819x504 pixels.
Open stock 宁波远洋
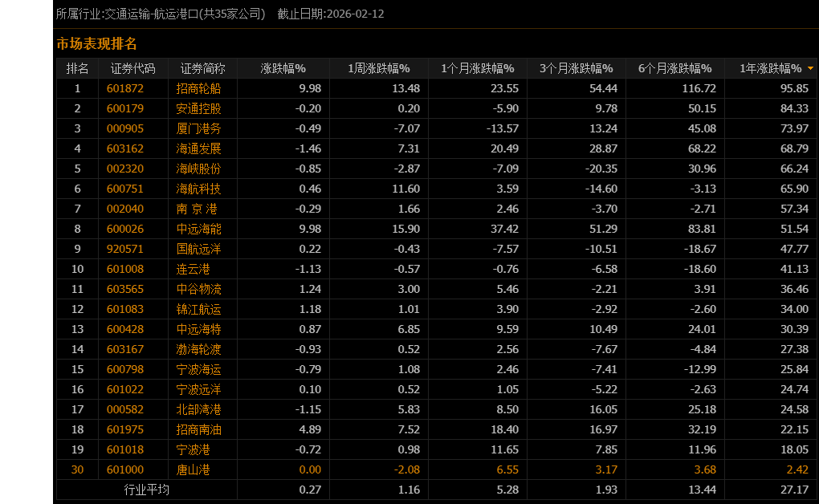pos(198,389)
